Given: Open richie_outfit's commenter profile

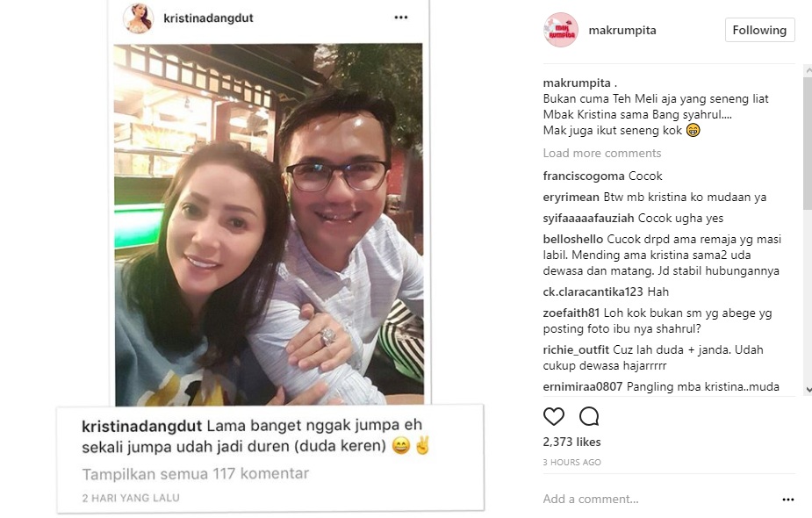Looking at the screenshot, I should coord(576,350).
